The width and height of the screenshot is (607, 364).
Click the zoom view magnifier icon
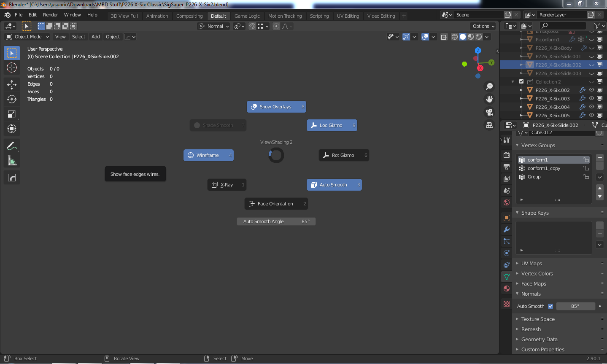489,86
